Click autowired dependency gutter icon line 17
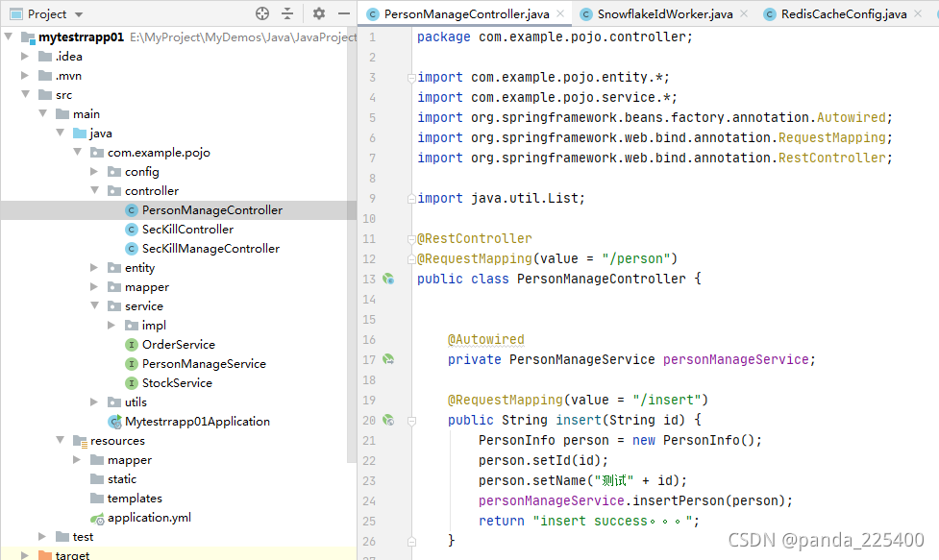The width and height of the screenshot is (939, 560). 388,359
